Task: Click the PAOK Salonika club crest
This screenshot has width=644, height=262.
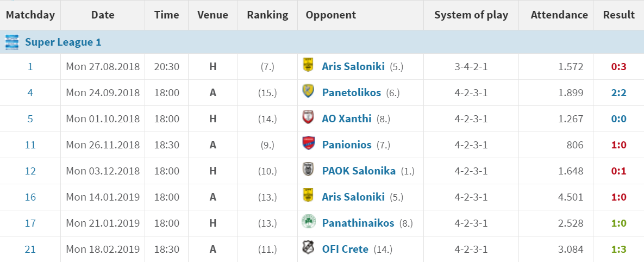Action: point(308,170)
